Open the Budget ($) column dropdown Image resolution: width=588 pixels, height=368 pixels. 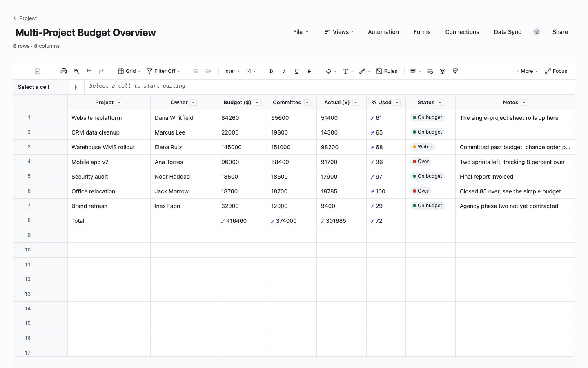coord(257,103)
